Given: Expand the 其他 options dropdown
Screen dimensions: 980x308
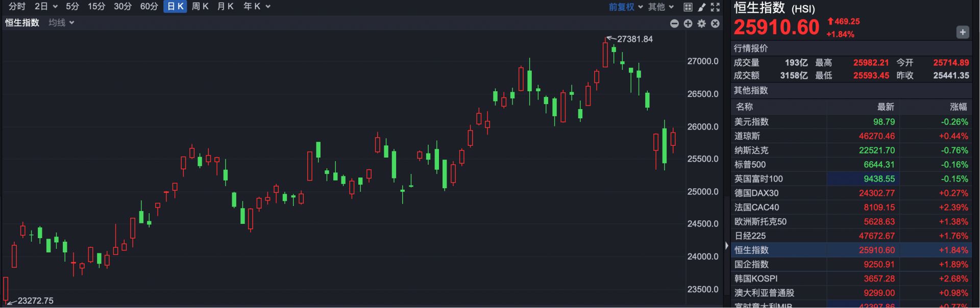Looking at the screenshot, I should tap(661, 7).
